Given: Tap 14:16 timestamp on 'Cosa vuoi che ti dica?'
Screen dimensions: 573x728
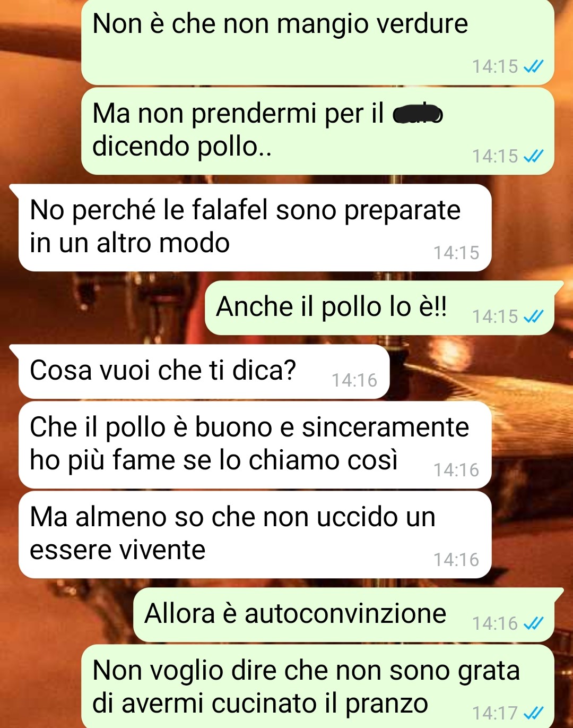Looking at the screenshot, I should [354, 380].
